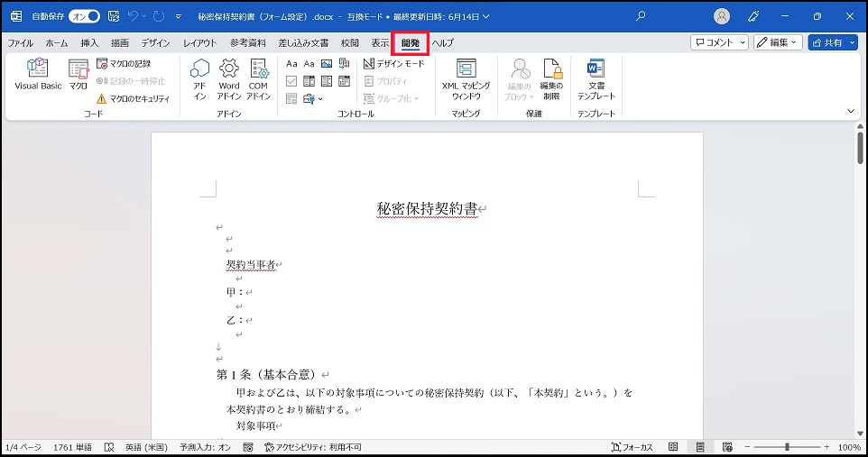
Task: Click 記録の一時停止 button
Action: (x=131, y=81)
